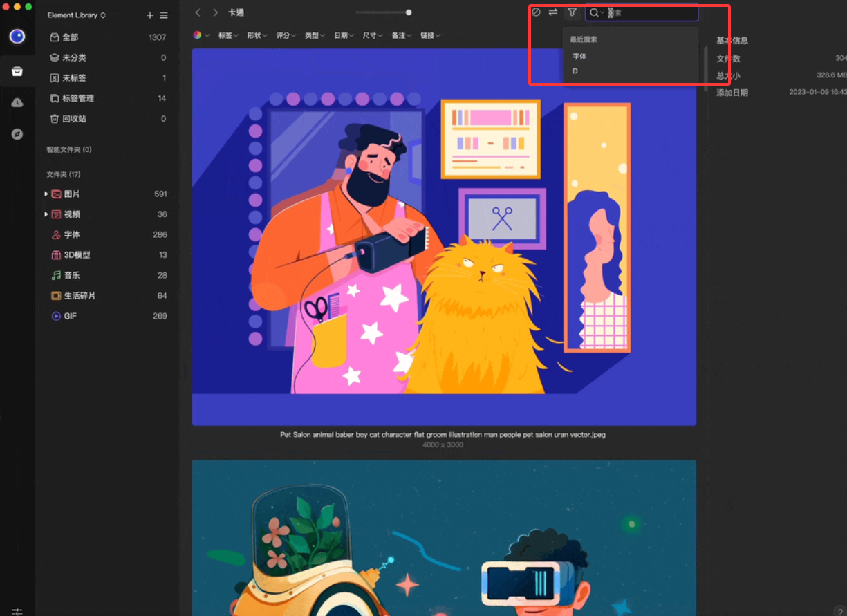Open the Element Library switcher dropdown
This screenshot has width=847, height=616.
77,15
